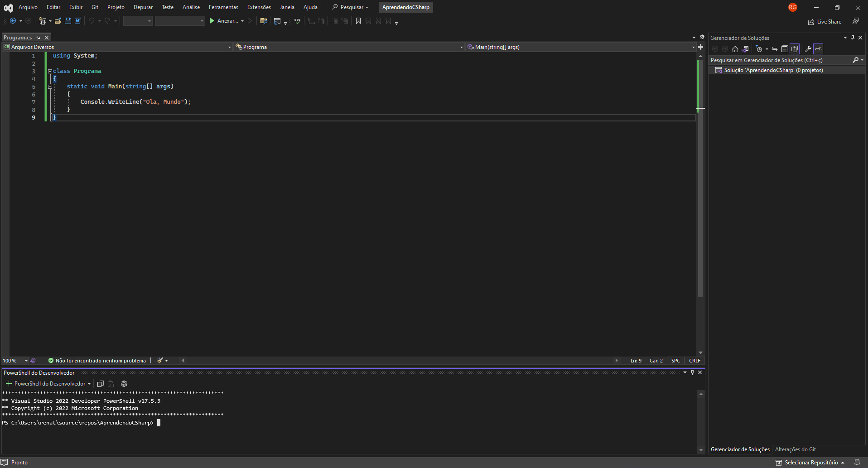Toggle auto-hide pin on Gerenciador de Soluções

853,38
